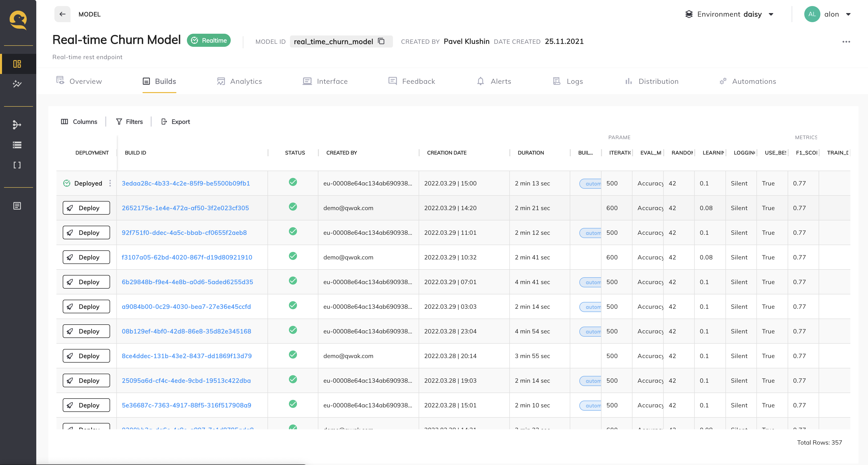The image size is (868, 465).
Task: Click the Export button
Action: (x=176, y=122)
